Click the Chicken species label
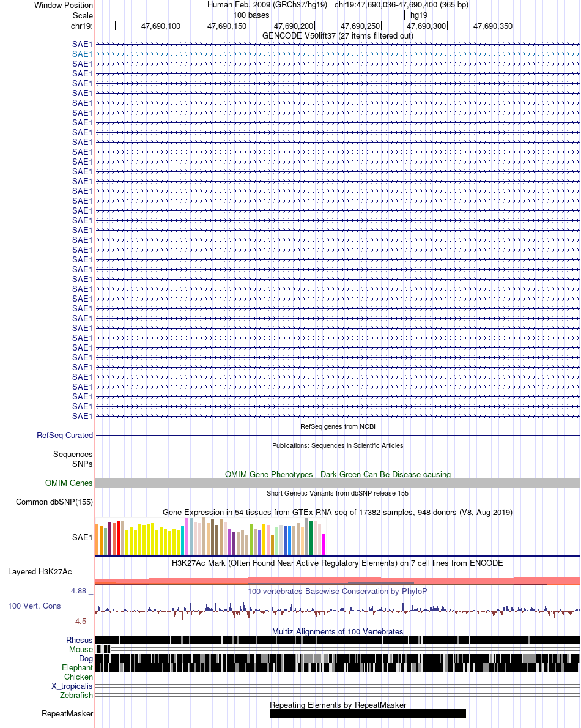Image resolution: width=581 pixels, height=728 pixels. click(x=78, y=677)
